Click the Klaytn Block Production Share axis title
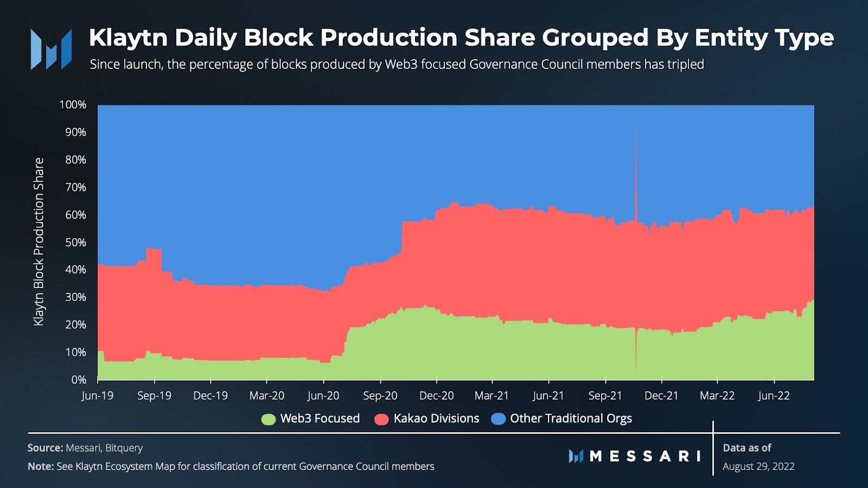Screen dimensions: 868x488 39,242
